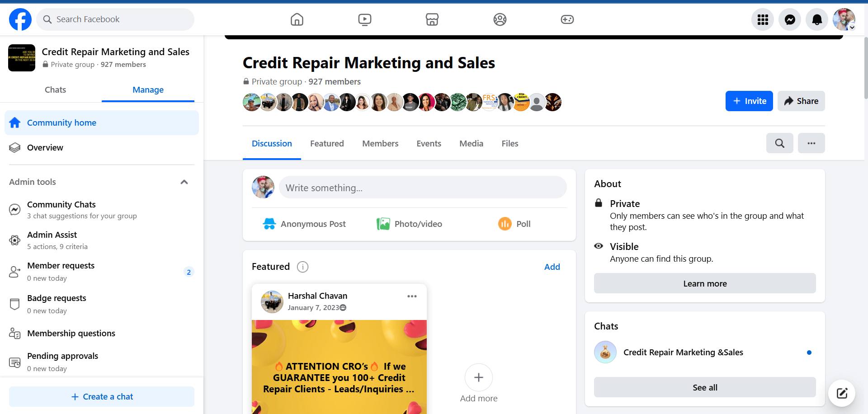Open the Gaming icon

coord(567,19)
